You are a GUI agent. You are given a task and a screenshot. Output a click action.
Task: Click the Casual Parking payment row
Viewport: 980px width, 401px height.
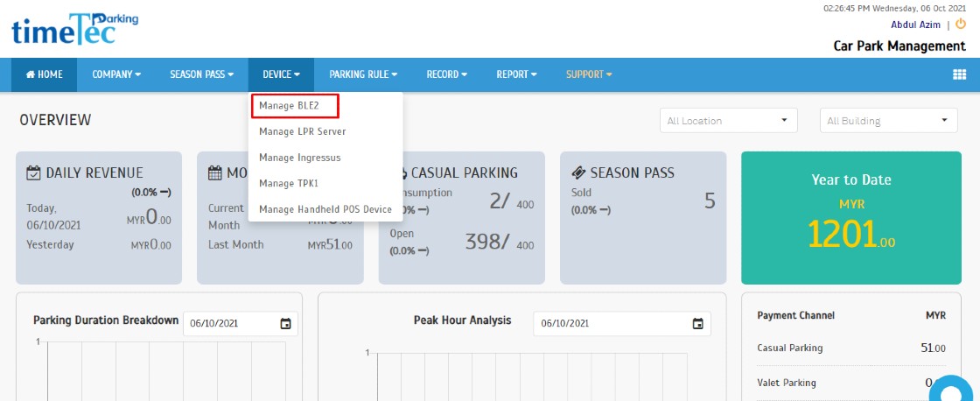[851, 348]
